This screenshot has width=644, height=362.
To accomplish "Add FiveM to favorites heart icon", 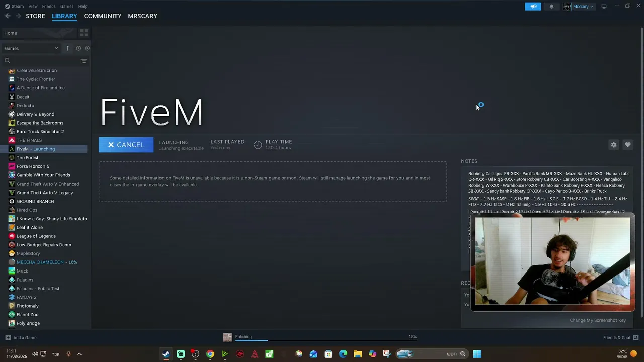I will (x=627, y=145).
